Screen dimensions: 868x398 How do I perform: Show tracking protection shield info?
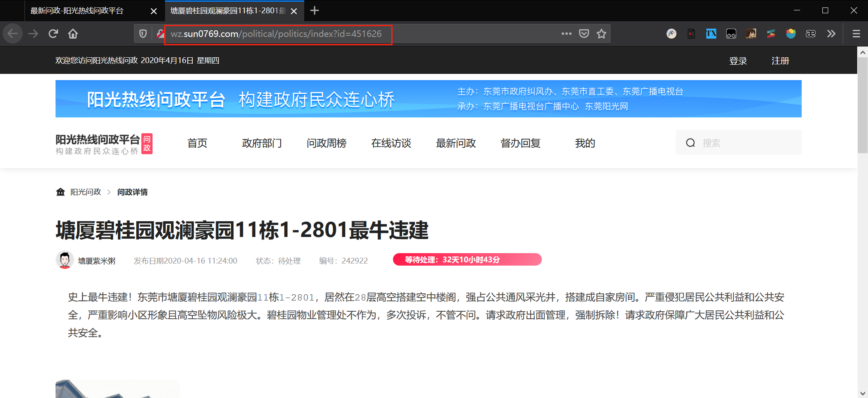pos(143,34)
